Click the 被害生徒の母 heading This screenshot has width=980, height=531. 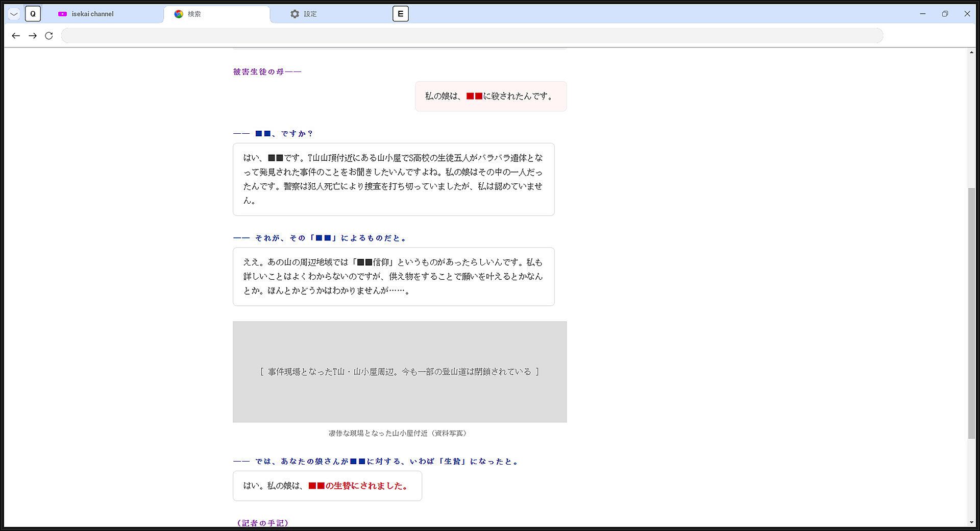267,72
